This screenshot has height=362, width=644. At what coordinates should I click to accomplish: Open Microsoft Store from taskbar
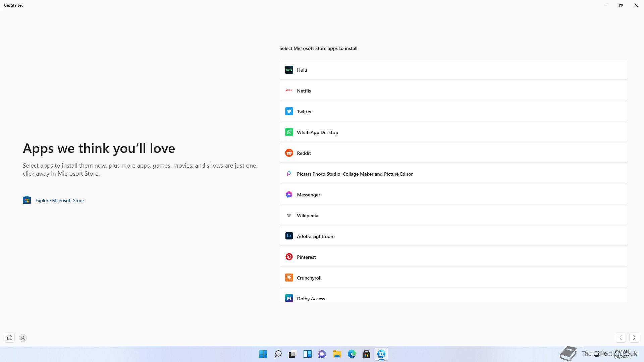click(x=366, y=354)
